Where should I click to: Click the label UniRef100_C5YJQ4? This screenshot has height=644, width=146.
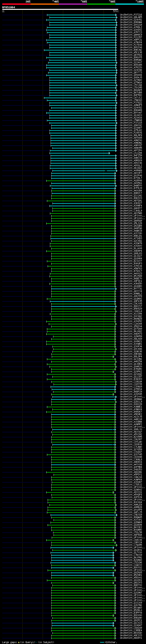[131, 85]
